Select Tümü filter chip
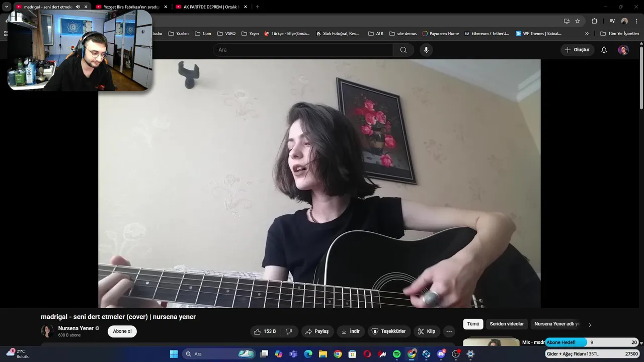644x362 pixels. coord(473,324)
